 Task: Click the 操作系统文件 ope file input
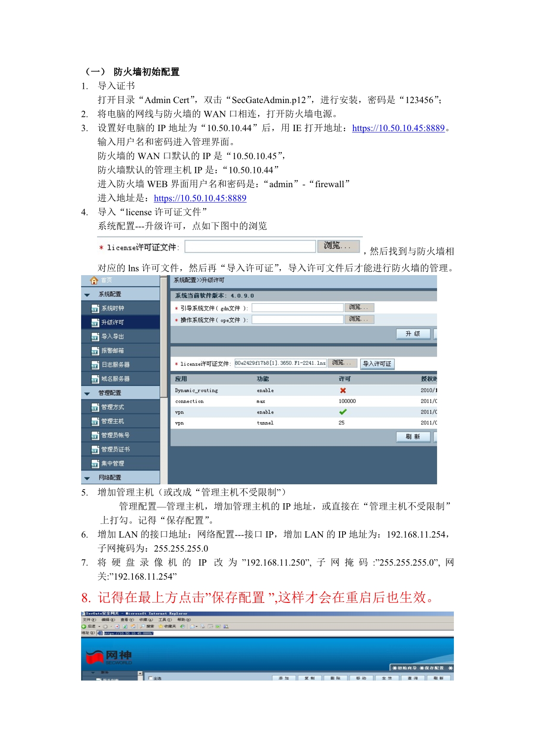point(298,320)
